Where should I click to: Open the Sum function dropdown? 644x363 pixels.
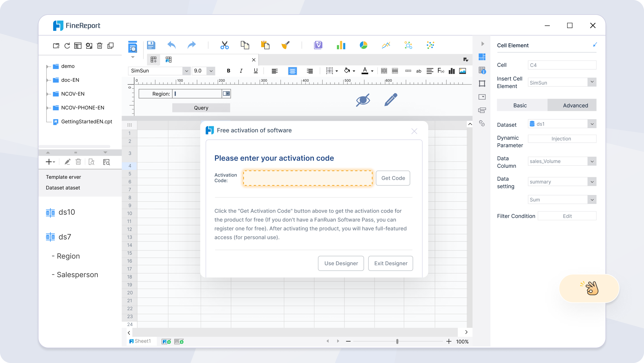point(592,200)
